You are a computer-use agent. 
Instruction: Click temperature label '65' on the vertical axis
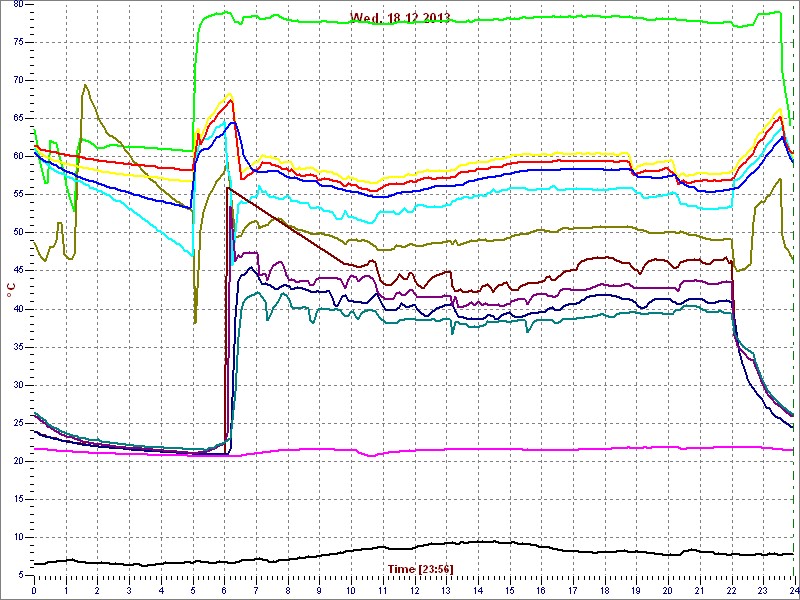18,118
